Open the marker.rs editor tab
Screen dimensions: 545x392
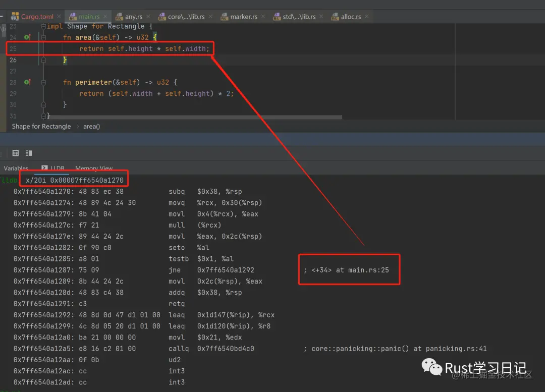(x=244, y=17)
